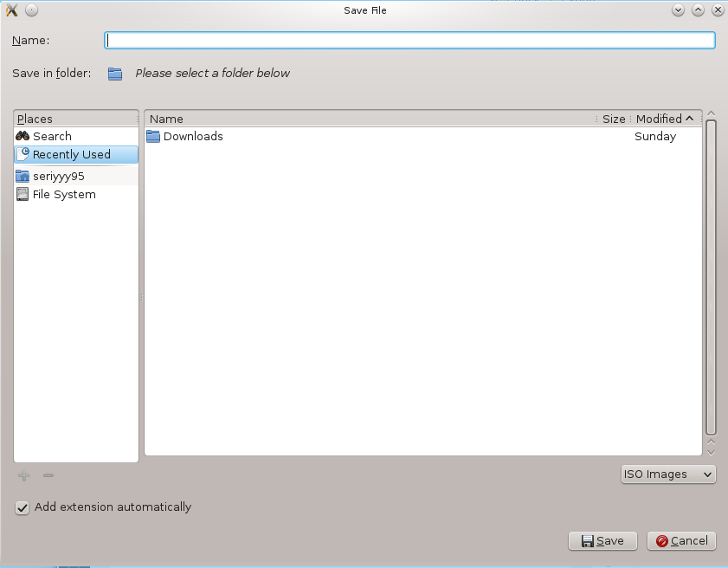Image resolution: width=728 pixels, height=568 pixels.
Task: Click the Cancel button
Action: [681, 541]
